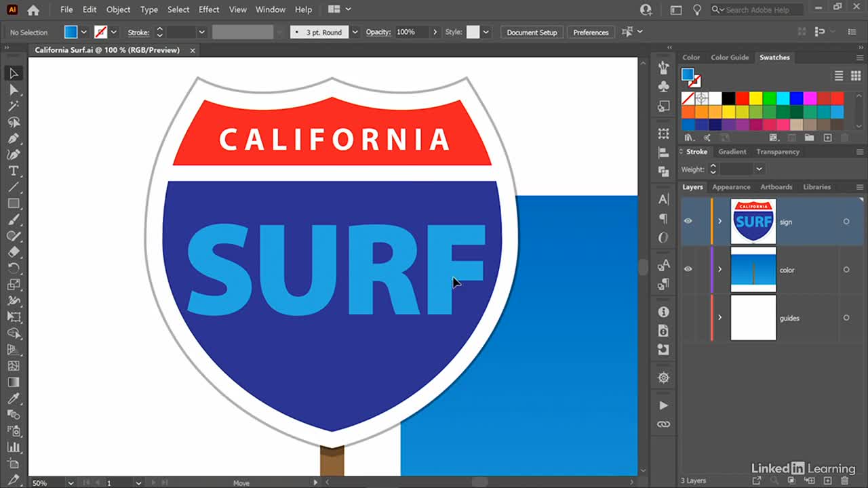This screenshot has width=868, height=488.
Task: Select the Column Graph tool
Action: [x=14, y=447]
